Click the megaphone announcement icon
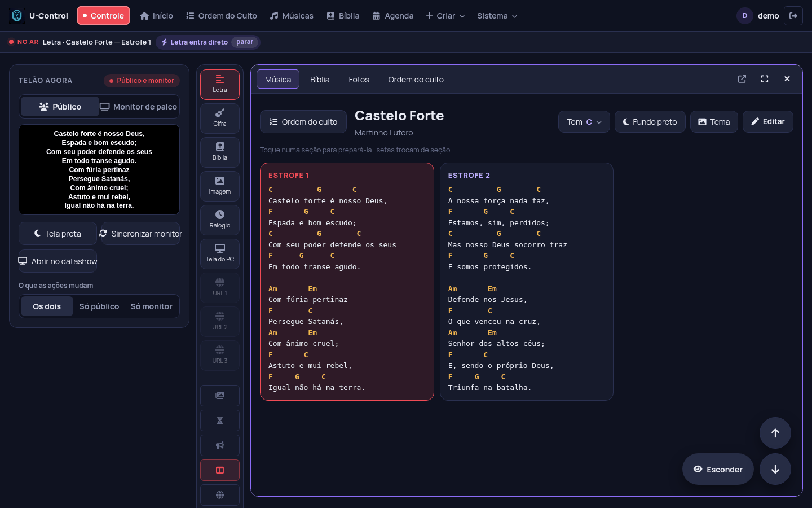The height and width of the screenshot is (508, 812). point(220,445)
